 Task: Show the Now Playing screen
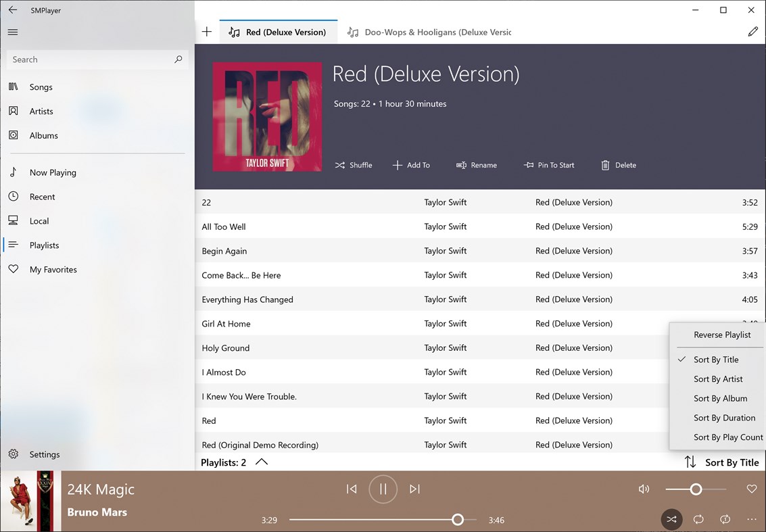coord(53,172)
